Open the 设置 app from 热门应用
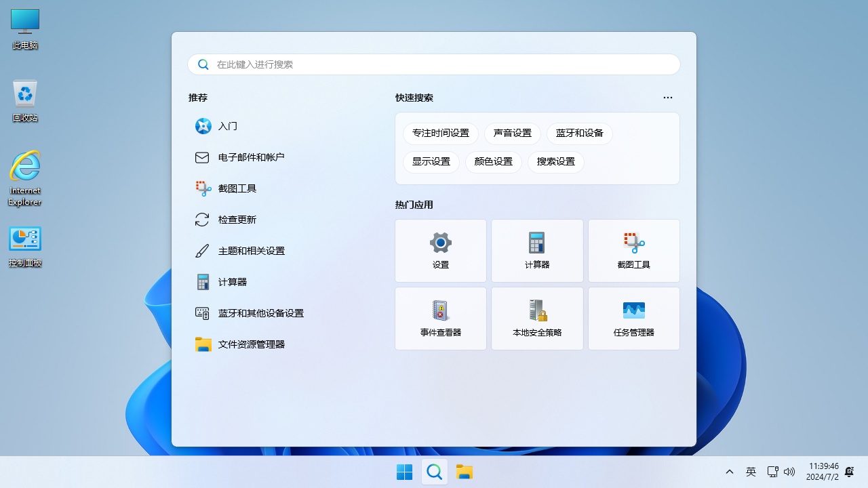868x488 pixels. [440, 250]
